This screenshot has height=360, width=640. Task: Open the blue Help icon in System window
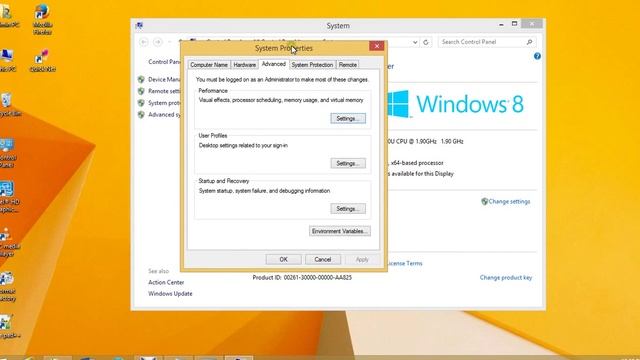point(537,56)
